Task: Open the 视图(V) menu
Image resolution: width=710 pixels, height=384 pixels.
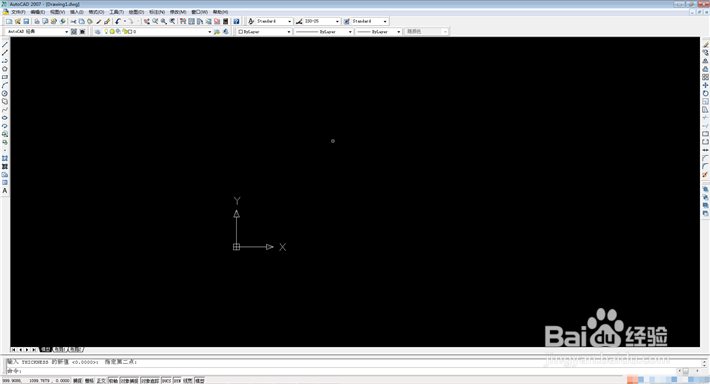Action: (x=58, y=12)
